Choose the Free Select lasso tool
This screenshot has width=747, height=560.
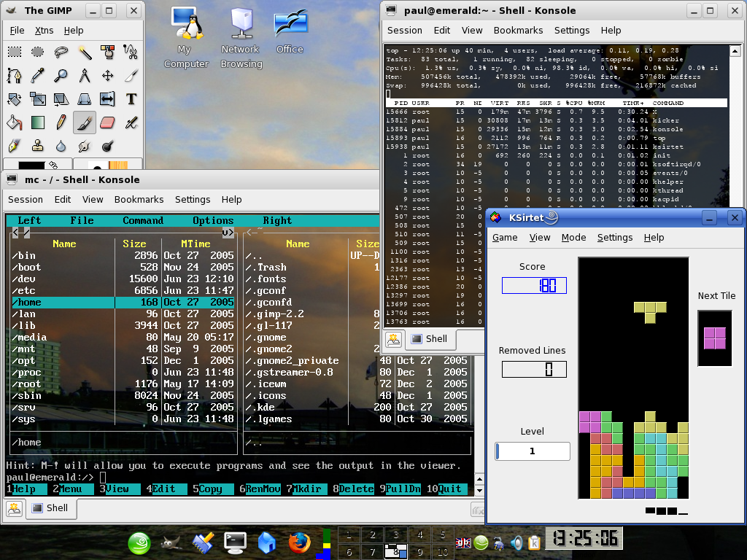pos(61,52)
